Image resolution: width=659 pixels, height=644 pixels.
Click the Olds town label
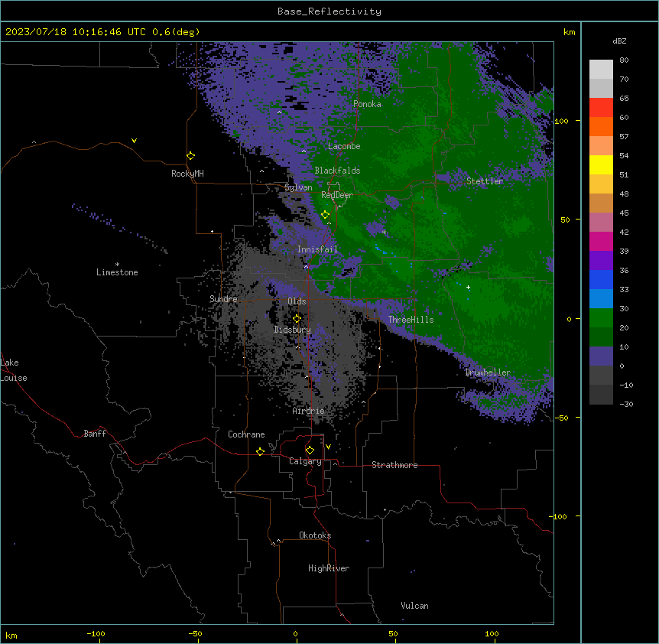[297, 301]
